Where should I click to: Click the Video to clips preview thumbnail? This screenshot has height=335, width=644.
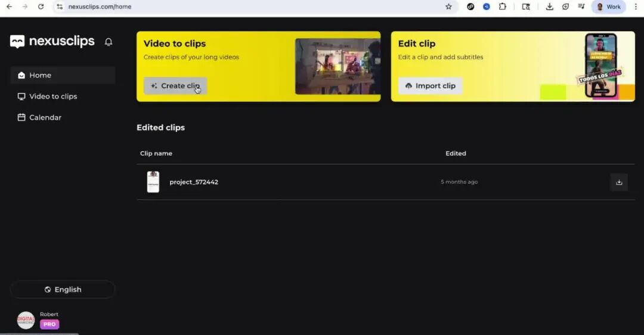coord(338,67)
